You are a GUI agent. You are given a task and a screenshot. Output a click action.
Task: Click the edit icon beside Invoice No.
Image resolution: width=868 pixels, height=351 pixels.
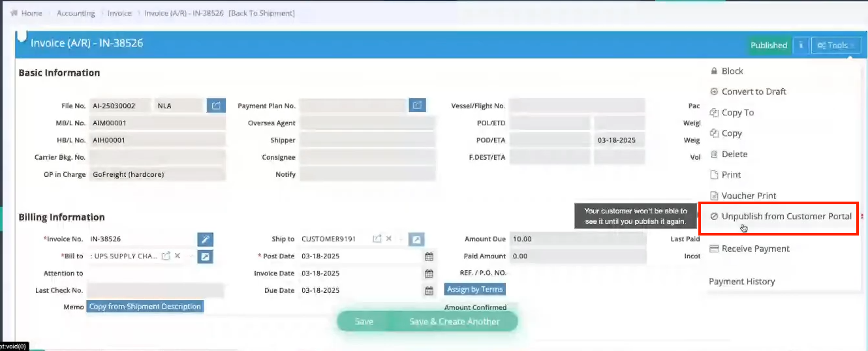pyautogui.click(x=205, y=239)
